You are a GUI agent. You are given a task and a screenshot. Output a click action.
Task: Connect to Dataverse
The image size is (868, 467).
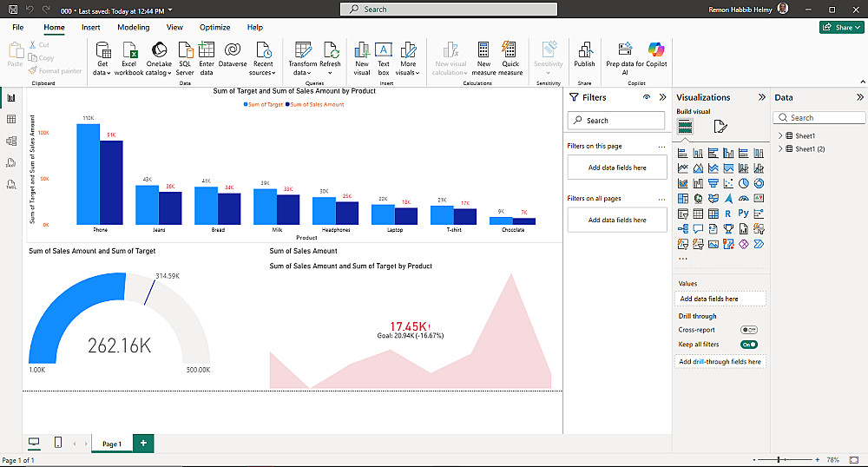[x=233, y=56]
